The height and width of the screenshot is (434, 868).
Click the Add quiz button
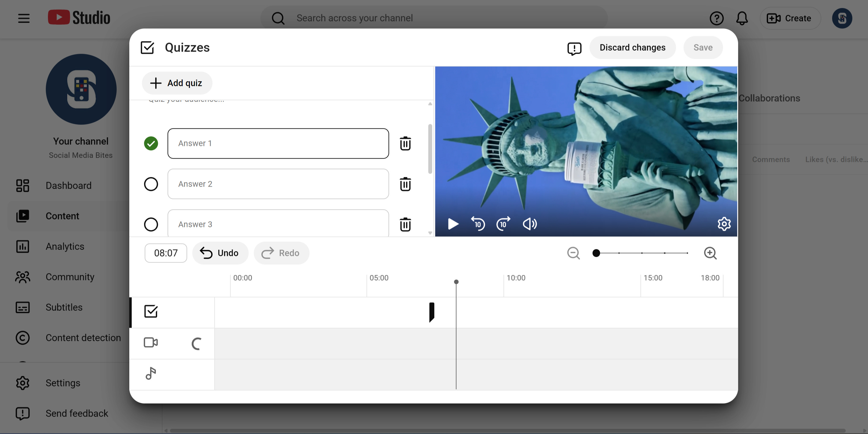(177, 83)
